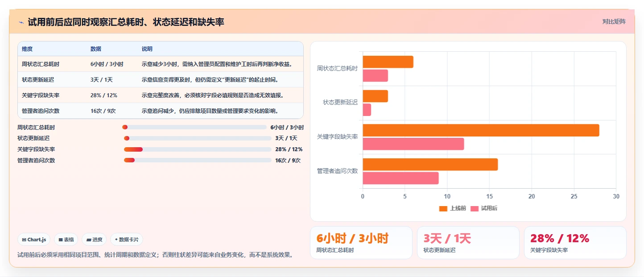Click the description starting 示意追问减少
Screen dimensions: 644x277
tap(211, 111)
